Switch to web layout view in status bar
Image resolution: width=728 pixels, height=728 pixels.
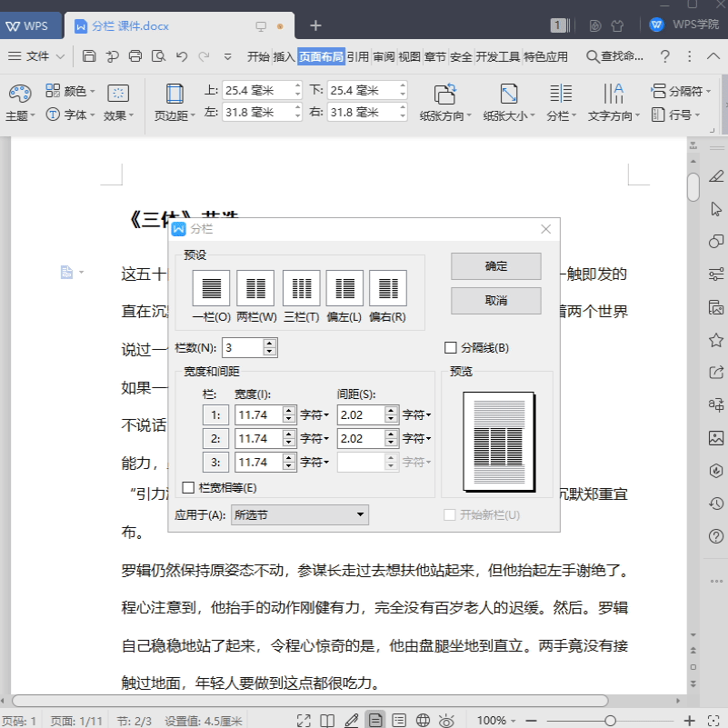click(x=423, y=720)
